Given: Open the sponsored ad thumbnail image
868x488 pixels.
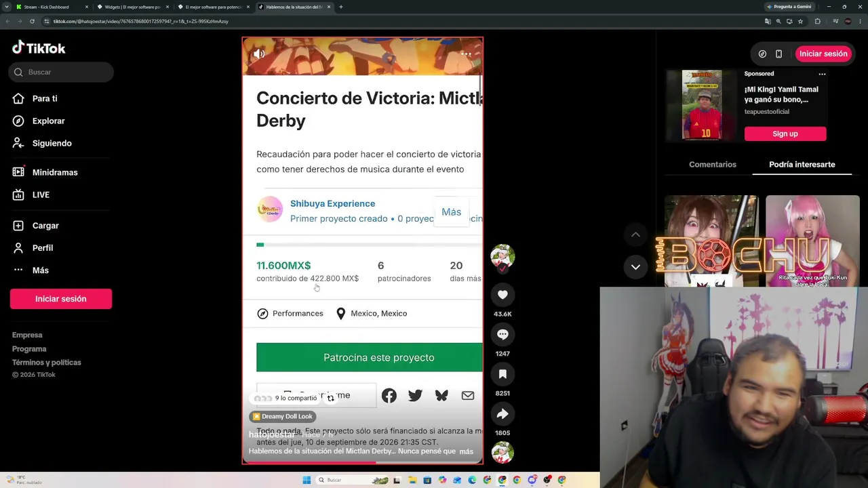Looking at the screenshot, I should (x=701, y=105).
